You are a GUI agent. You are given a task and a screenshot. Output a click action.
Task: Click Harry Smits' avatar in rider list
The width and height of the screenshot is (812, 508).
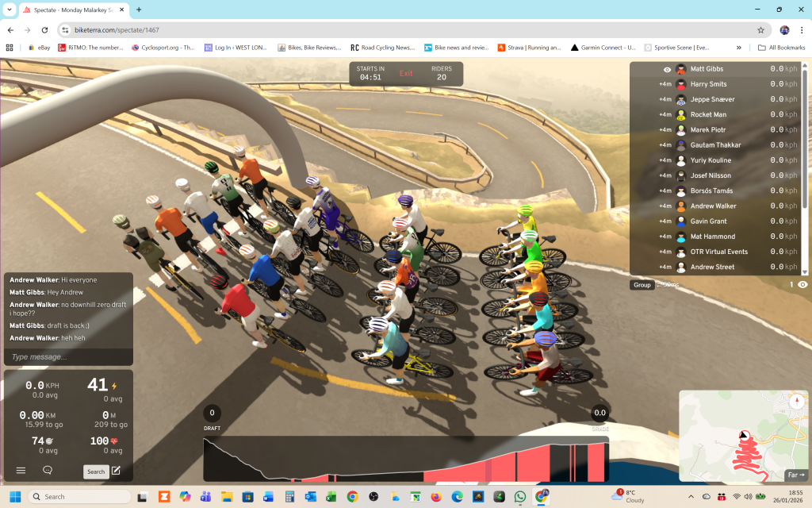tap(680, 84)
